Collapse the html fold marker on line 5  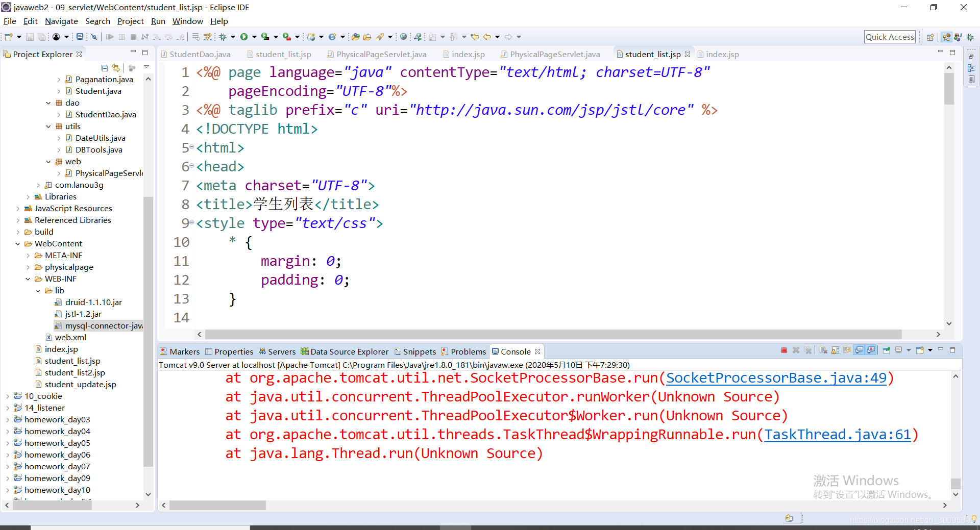point(191,147)
